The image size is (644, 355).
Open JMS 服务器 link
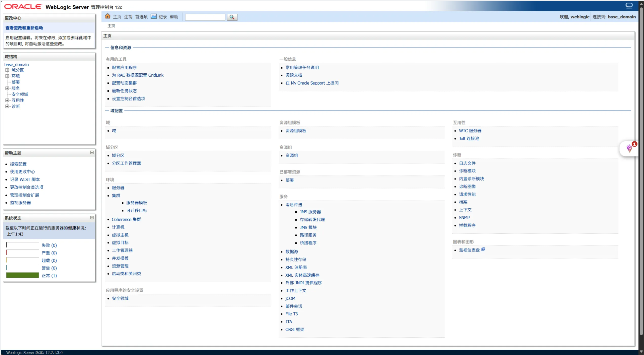310,212
